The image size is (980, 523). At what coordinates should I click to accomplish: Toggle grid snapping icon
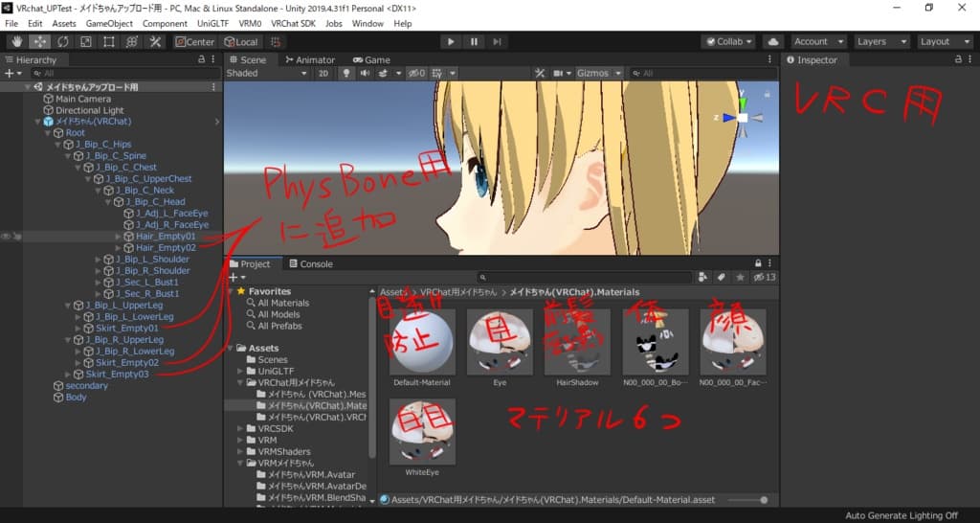click(x=276, y=42)
